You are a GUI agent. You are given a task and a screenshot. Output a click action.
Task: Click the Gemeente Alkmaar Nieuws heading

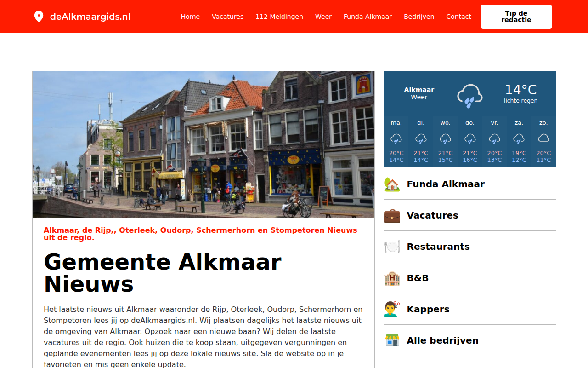163,273
